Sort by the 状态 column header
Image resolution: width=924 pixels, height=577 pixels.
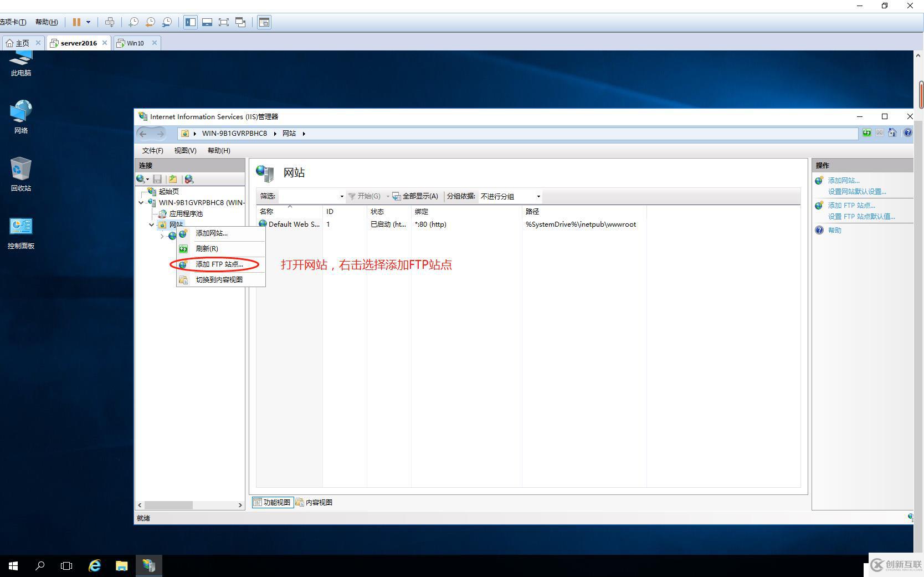[x=389, y=212]
